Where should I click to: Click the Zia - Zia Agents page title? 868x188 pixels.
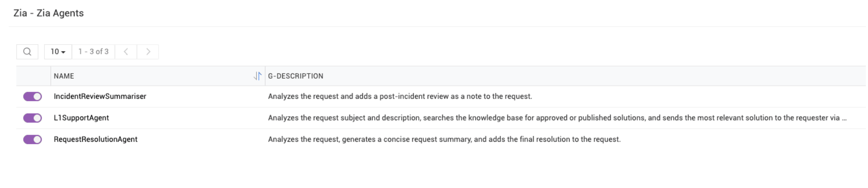pyautogui.click(x=49, y=13)
